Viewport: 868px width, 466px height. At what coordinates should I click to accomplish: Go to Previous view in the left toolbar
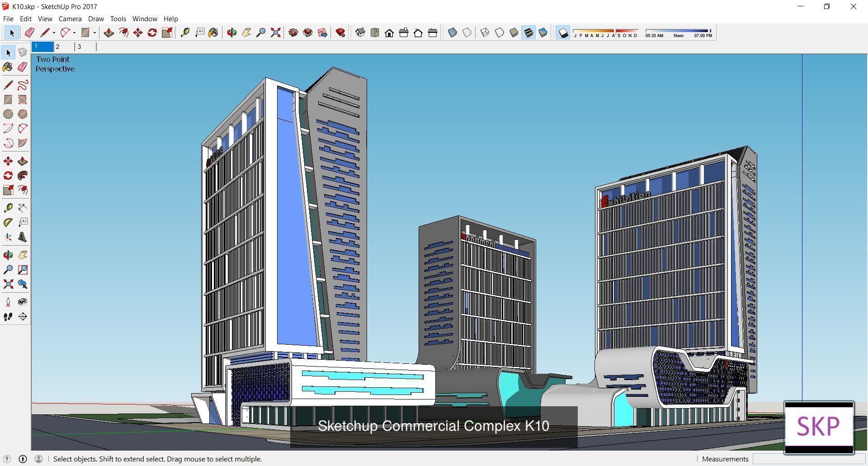(x=23, y=284)
